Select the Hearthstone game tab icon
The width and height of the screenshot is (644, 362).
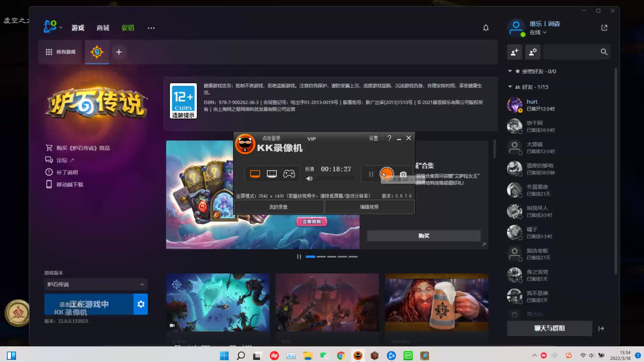click(97, 52)
